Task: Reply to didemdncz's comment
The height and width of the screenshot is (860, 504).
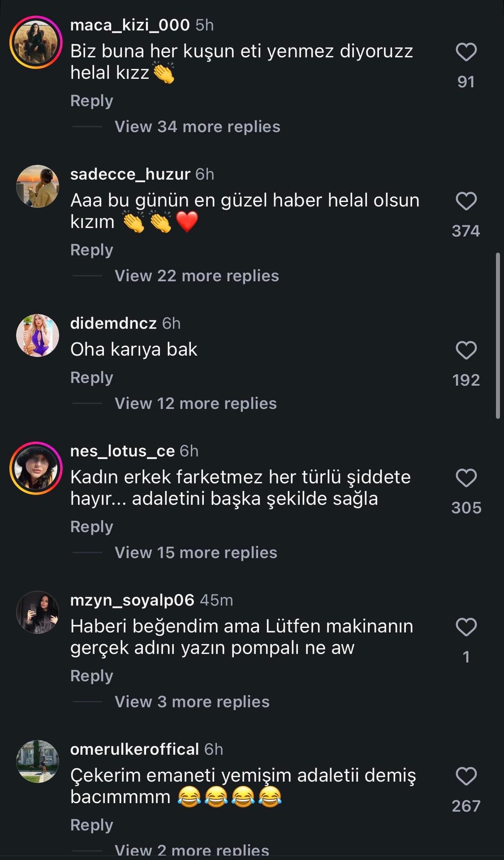Action: (x=91, y=378)
